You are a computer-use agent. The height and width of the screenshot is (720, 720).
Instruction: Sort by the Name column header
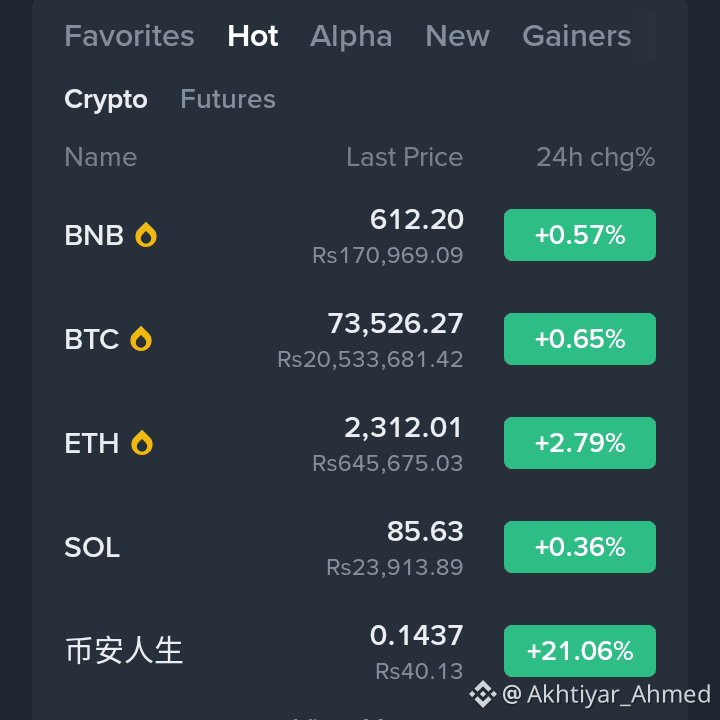tap(101, 158)
